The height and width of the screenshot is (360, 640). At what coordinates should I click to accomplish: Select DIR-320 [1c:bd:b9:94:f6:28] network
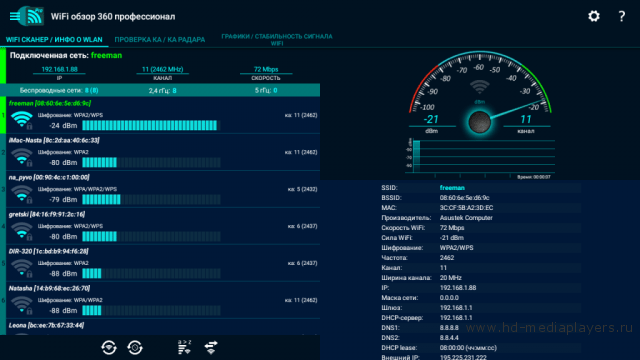click(x=49, y=251)
